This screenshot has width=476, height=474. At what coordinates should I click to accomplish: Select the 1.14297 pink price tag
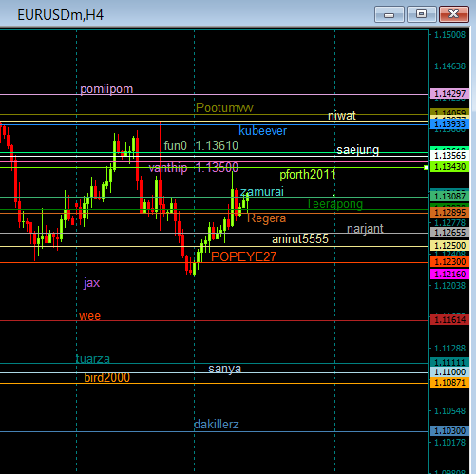(449, 94)
